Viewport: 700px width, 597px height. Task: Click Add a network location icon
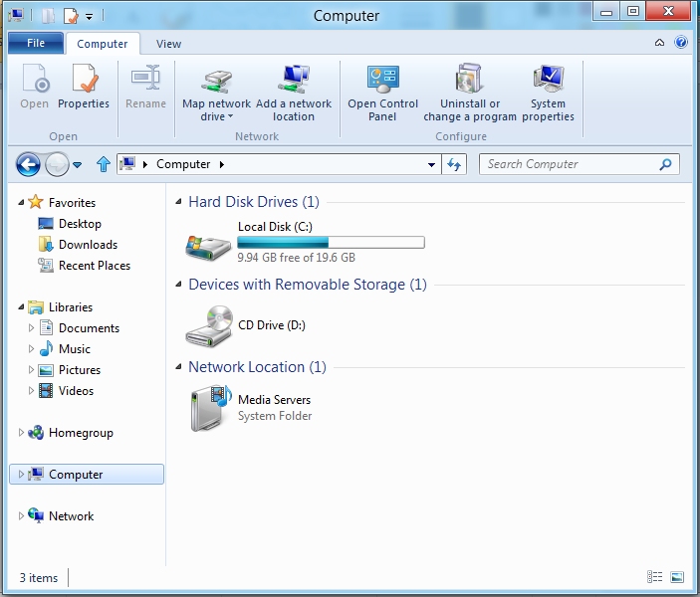pyautogui.click(x=294, y=79)
